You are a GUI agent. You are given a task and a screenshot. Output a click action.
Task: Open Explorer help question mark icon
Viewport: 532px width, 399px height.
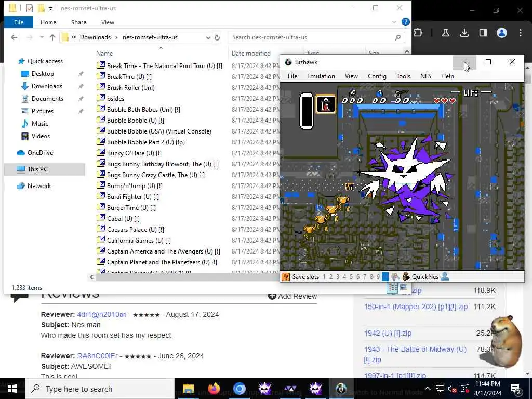(405, 22)
